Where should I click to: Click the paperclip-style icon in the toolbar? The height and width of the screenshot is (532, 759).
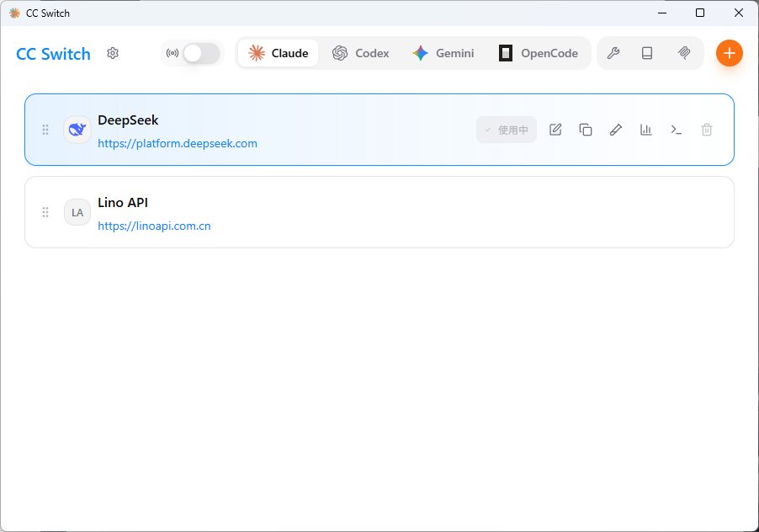[x=684, y=53]
